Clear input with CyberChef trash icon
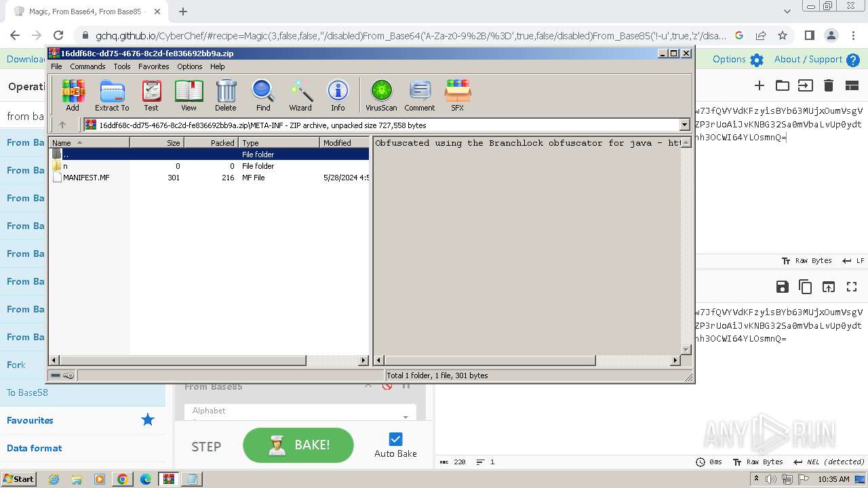This screenshot has height=488, width=868. tap(829, 85)
